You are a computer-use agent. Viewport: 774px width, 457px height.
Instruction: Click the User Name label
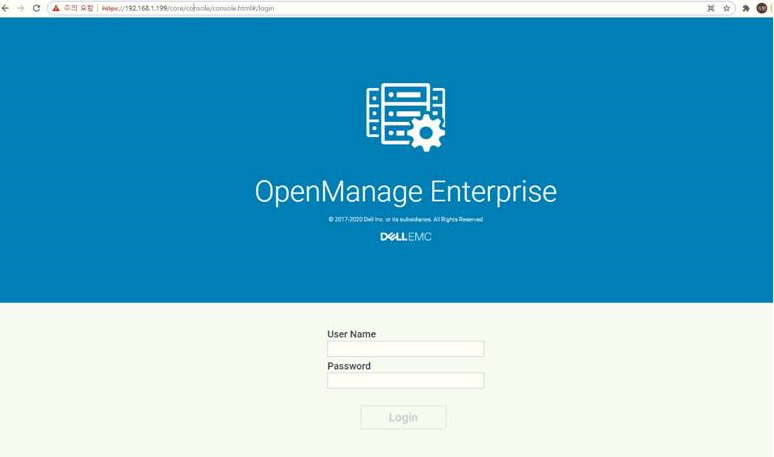click(351, 334)
